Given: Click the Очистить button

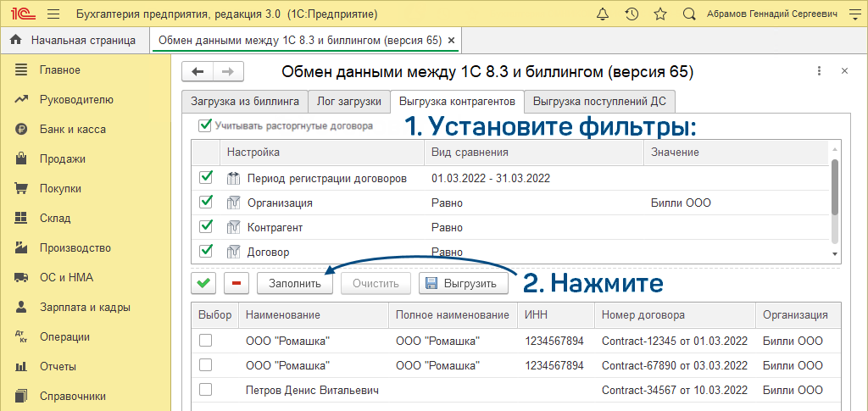Looking at the screenshot, I should (x=376, y=284).
